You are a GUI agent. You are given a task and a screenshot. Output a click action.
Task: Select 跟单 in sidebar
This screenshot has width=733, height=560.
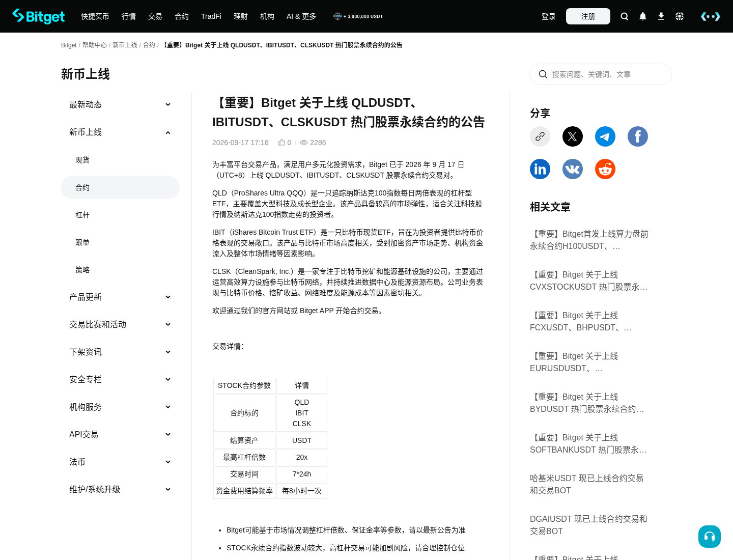coord(120,242)
